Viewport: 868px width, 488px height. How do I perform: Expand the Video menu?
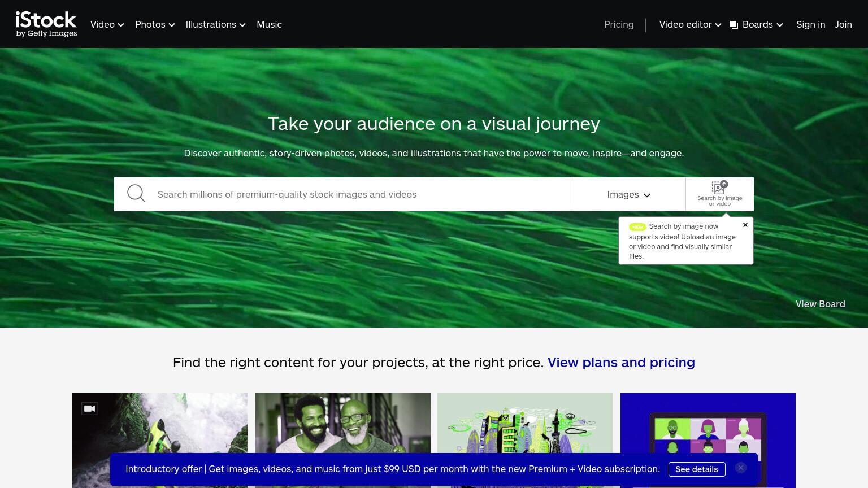point(107,24)
